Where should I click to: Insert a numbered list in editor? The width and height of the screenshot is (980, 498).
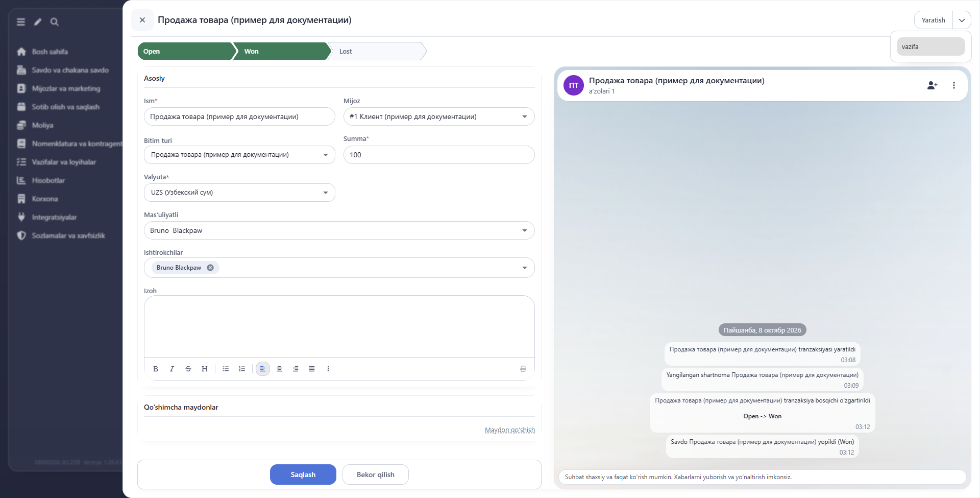242,369
